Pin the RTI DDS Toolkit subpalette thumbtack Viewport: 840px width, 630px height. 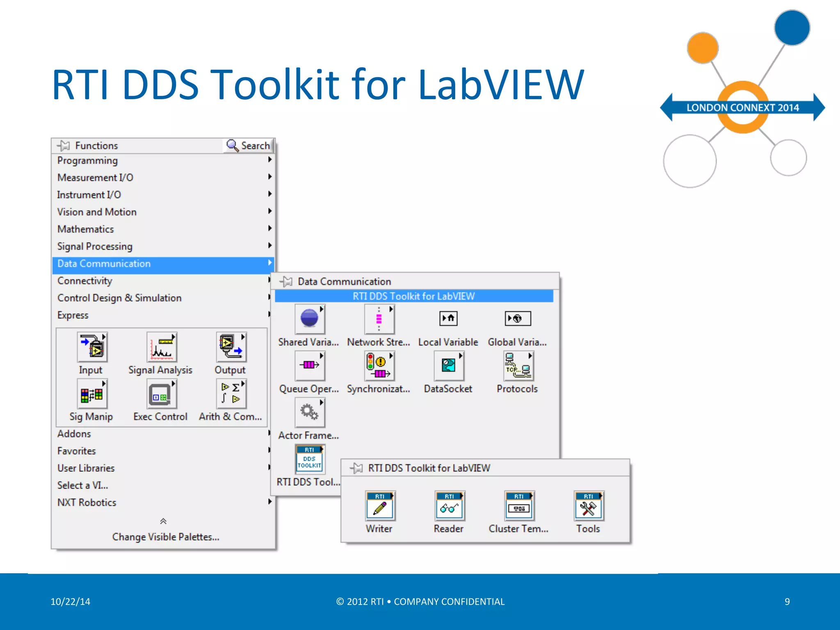click(x=356, y=468)
